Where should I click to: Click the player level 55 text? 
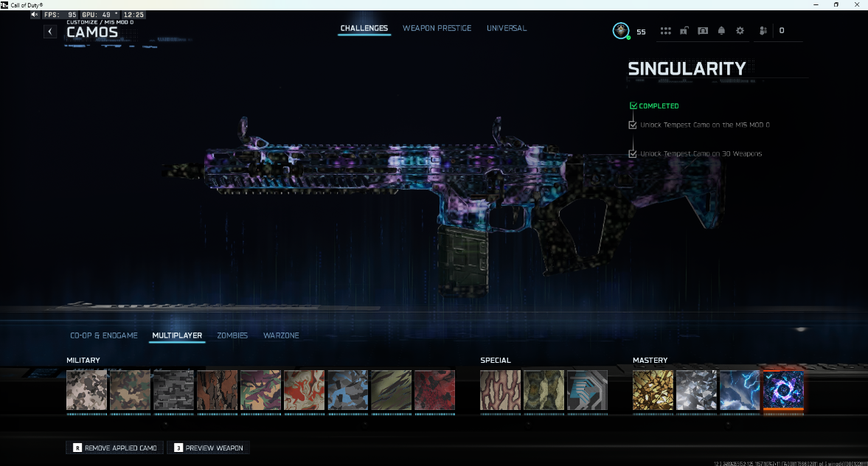[x=641, y=32]
